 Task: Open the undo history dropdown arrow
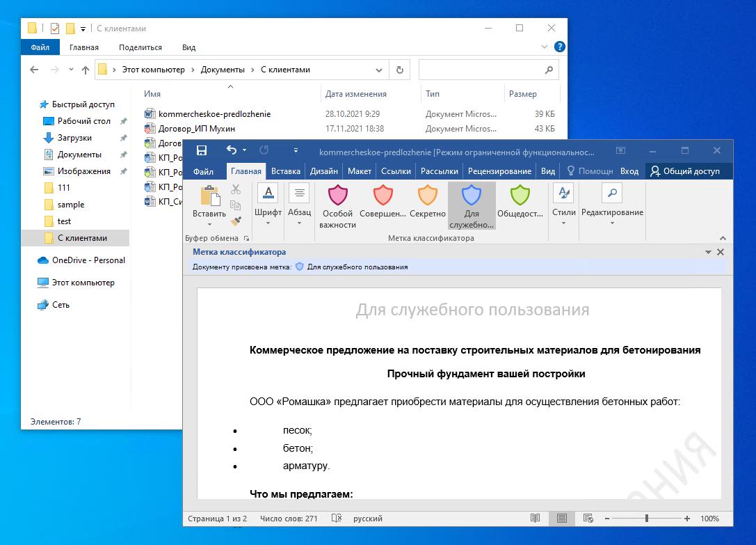[244, 150]
